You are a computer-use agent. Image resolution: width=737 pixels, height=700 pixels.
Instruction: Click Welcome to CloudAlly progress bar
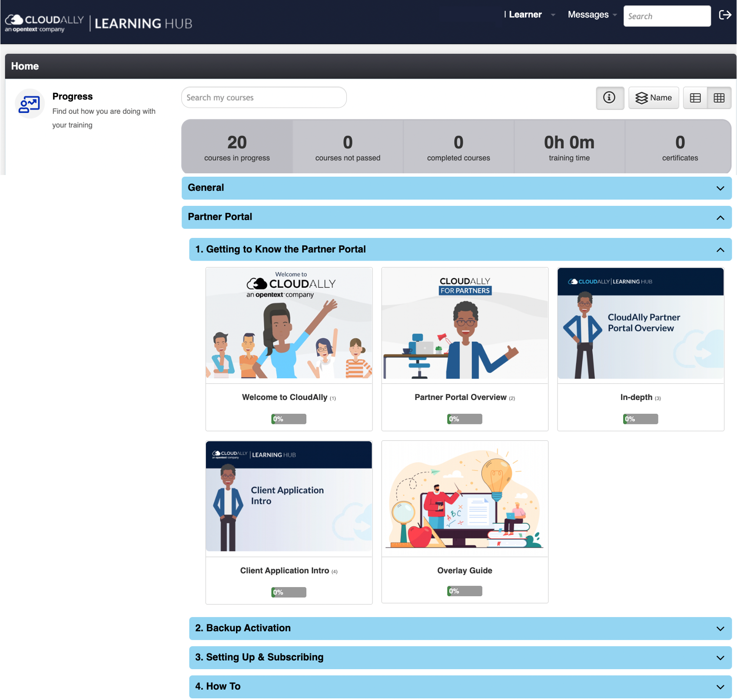pyautogui.click(x=289, y=419)
